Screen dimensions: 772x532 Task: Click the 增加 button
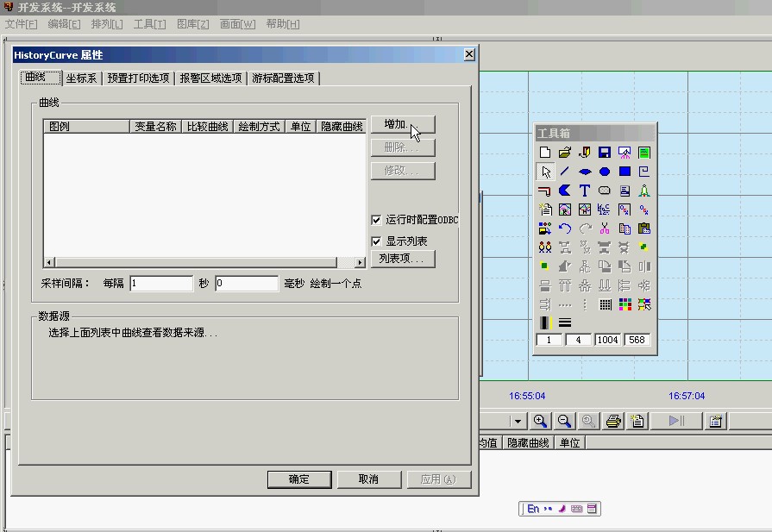(402, 124)
